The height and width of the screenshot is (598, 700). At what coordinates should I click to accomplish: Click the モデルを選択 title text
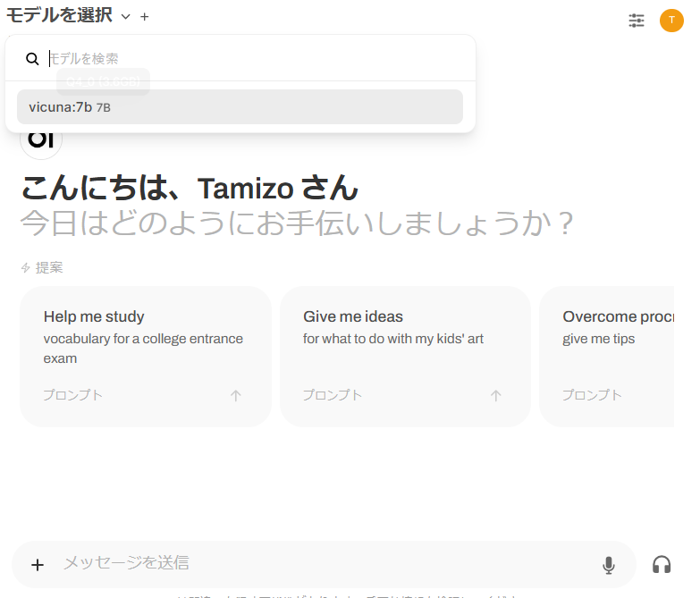click(59, 15)
